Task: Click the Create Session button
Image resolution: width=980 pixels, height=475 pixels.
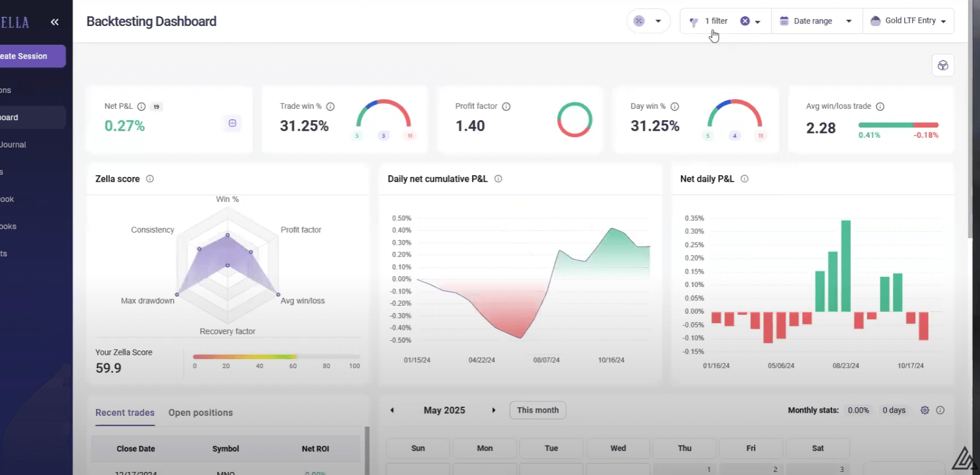Action: tap(33, 56)
